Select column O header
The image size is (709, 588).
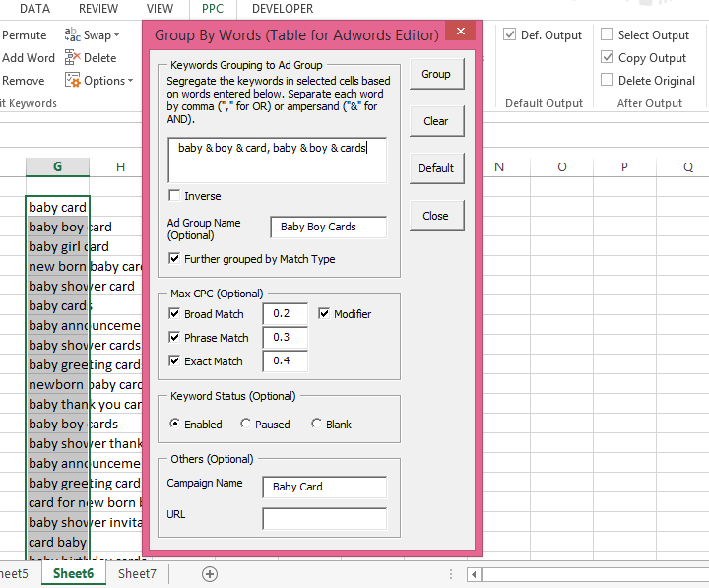click(x=561, y=166)
